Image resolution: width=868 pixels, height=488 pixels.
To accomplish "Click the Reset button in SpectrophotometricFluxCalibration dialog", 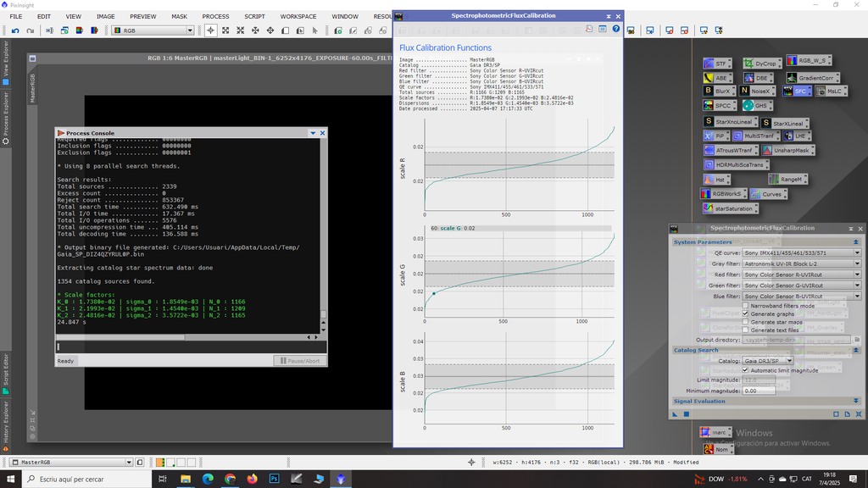I will point(859,413).
